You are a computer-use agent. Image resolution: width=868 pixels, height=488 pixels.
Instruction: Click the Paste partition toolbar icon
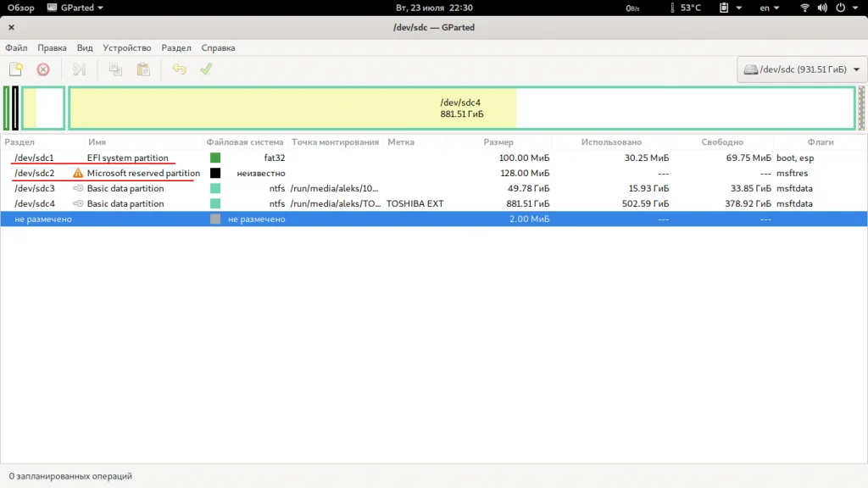143,69
